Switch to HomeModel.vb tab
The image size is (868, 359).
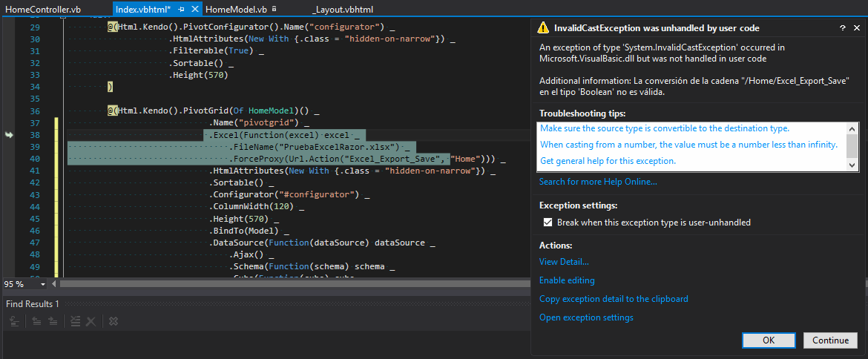tap(237, 10)
